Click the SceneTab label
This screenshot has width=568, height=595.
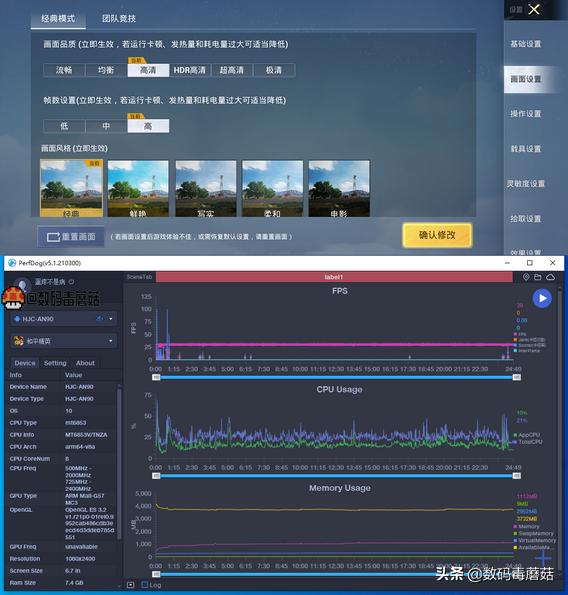(x=139, y=277)
